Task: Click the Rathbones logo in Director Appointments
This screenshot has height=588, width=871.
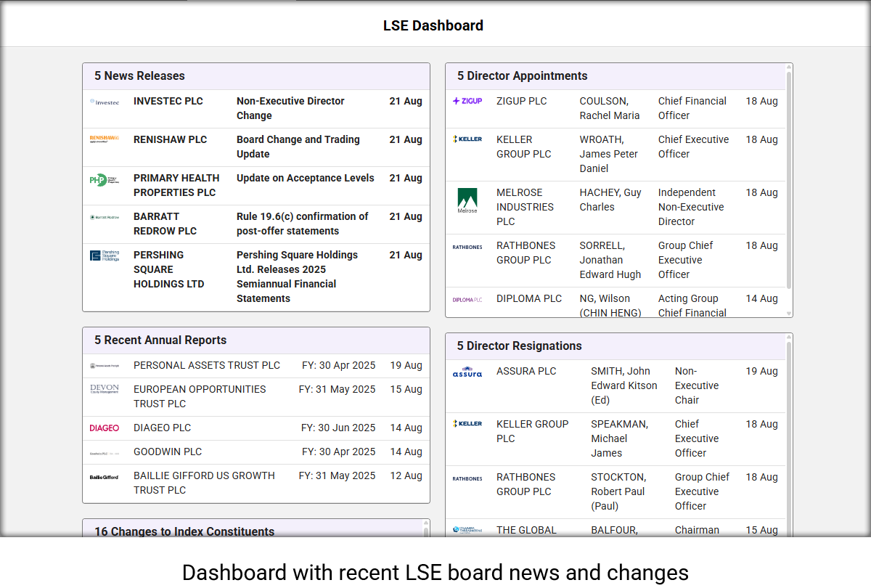Action: [x=467, y=247]
